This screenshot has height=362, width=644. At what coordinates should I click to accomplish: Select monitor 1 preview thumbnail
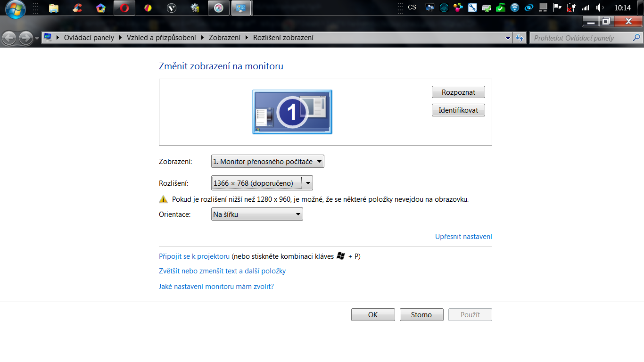[292, 112]
